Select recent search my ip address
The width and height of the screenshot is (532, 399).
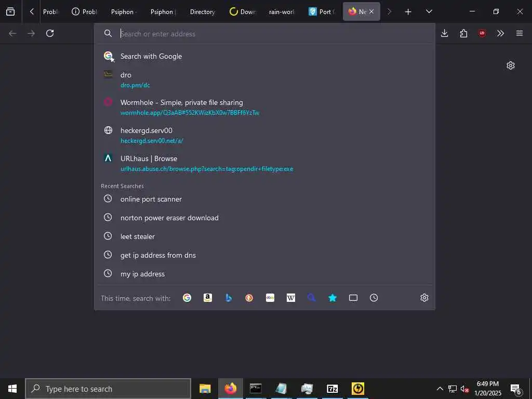click(264, 274)
